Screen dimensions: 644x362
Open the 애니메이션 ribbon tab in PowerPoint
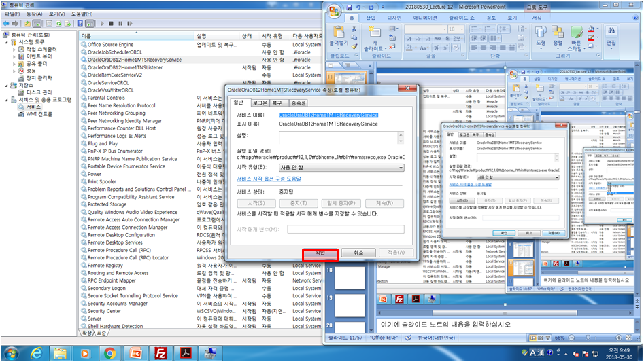click(x=425, y=18)
